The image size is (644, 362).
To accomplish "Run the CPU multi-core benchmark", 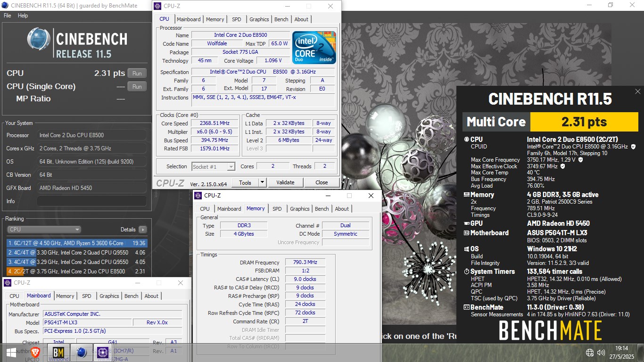I will (x=137, y=74).
